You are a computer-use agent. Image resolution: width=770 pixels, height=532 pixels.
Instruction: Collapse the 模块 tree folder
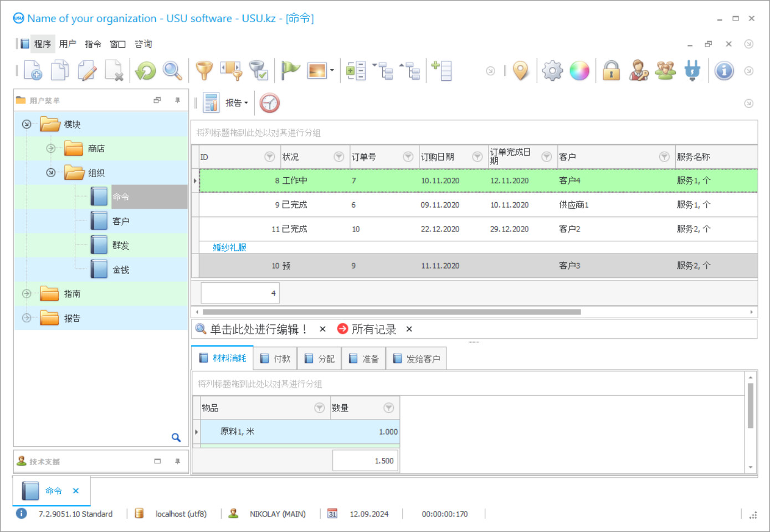27,124
